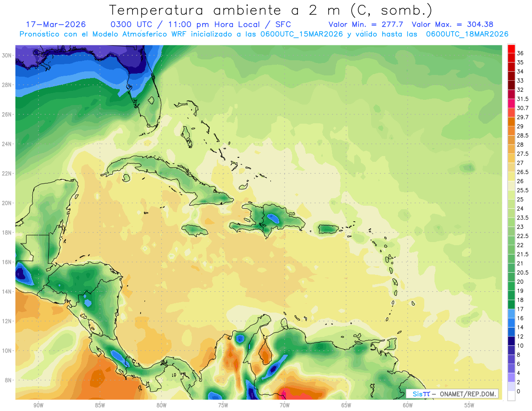Click the "4" color scale label
The image size is (532, 411).
pos(519,373)
